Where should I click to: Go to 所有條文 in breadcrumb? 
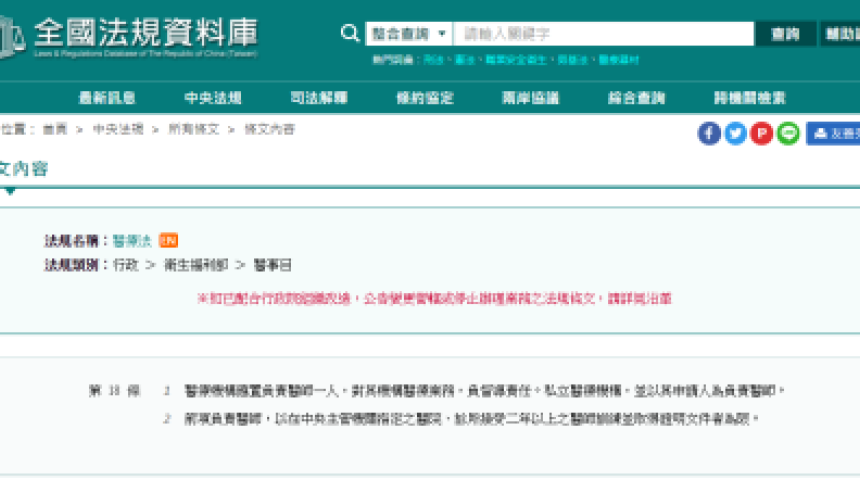pos(193,129)
